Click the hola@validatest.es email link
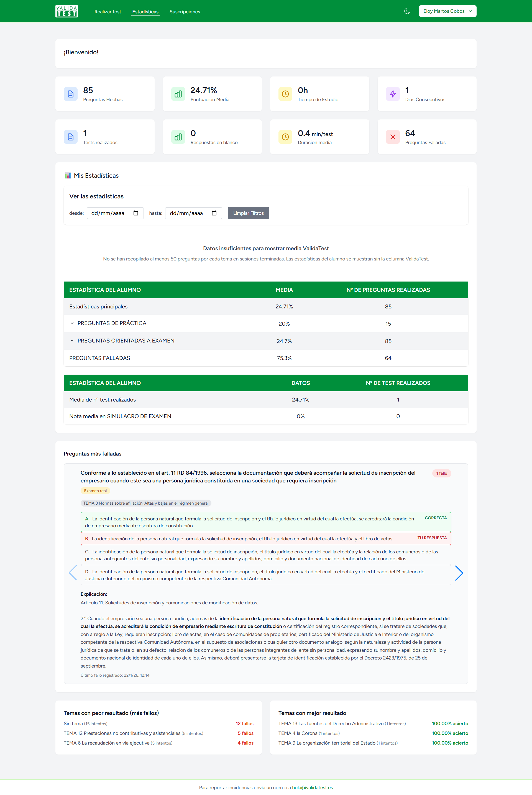Image resolution: width=532 pixels, height=795 pixels. point(312,788)
